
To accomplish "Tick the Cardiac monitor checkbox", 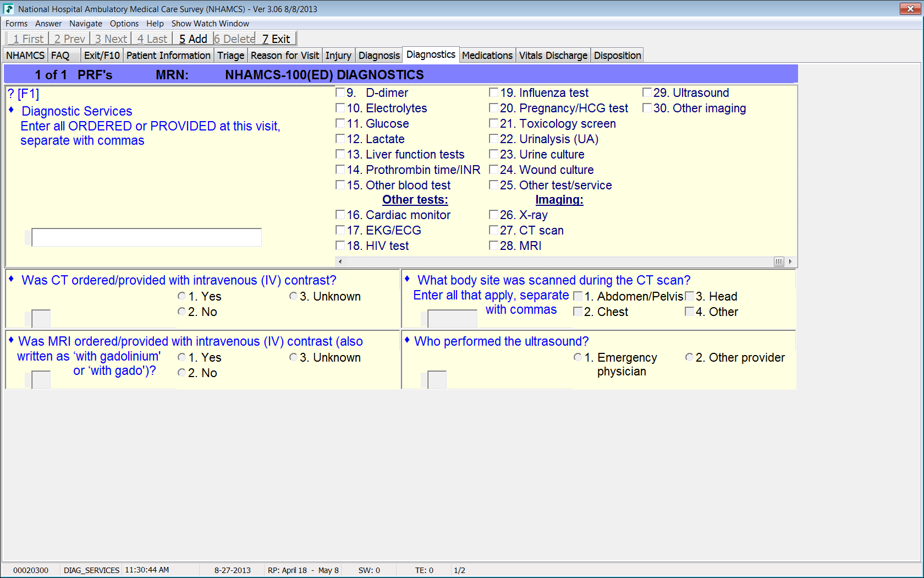I will click(x=340, y=215).
